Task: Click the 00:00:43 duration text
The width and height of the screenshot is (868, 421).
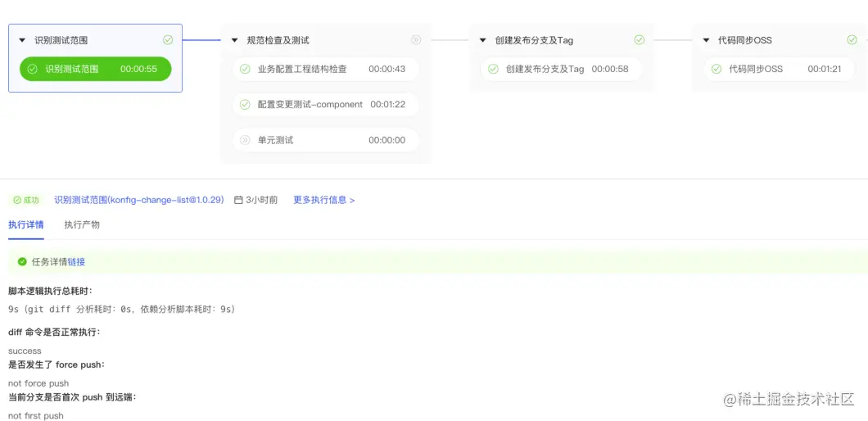Action: click(387, 70)
